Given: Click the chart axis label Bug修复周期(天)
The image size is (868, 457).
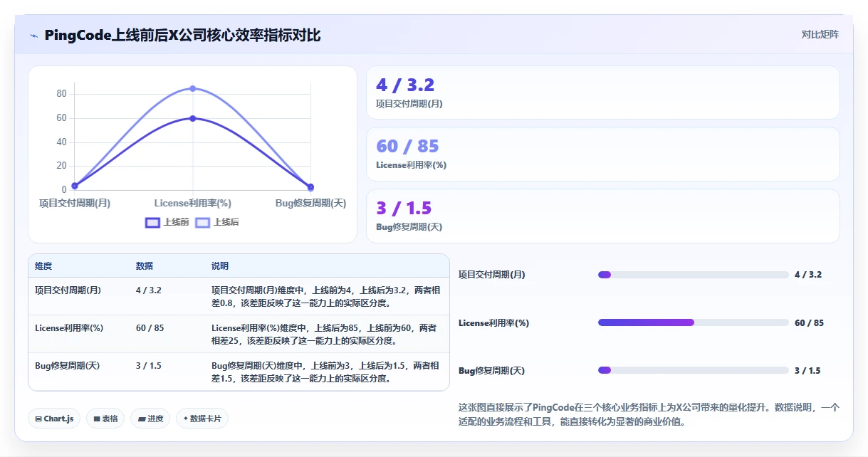Looking at the screenshot, I should pos(310,203).
